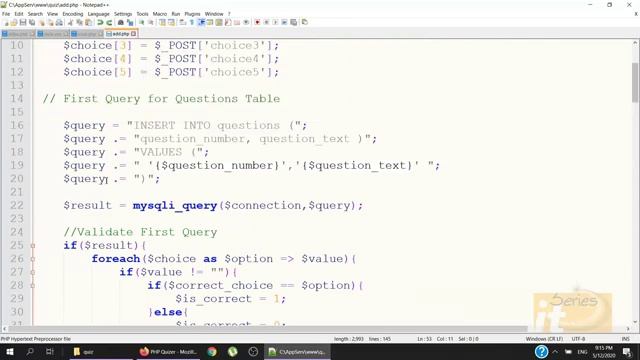Show hidden system tray icons
Image resolution: width=640 pixels, height=360 pixels.
point(555,351)
